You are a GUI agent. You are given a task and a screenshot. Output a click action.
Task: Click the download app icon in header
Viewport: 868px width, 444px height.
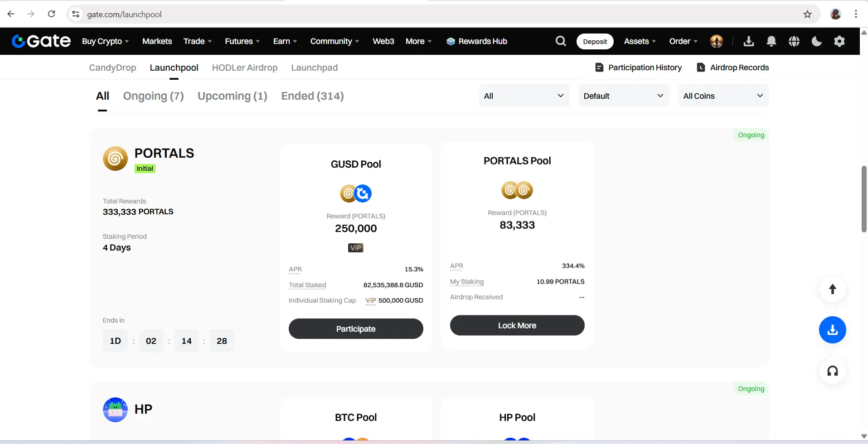pos(749,41)
